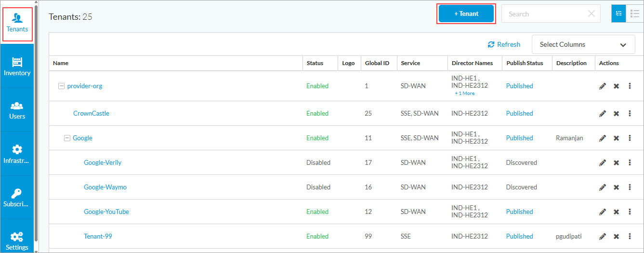Click into the Search field
The width and height of the screenshot is (644, 253).
[544, 14]
